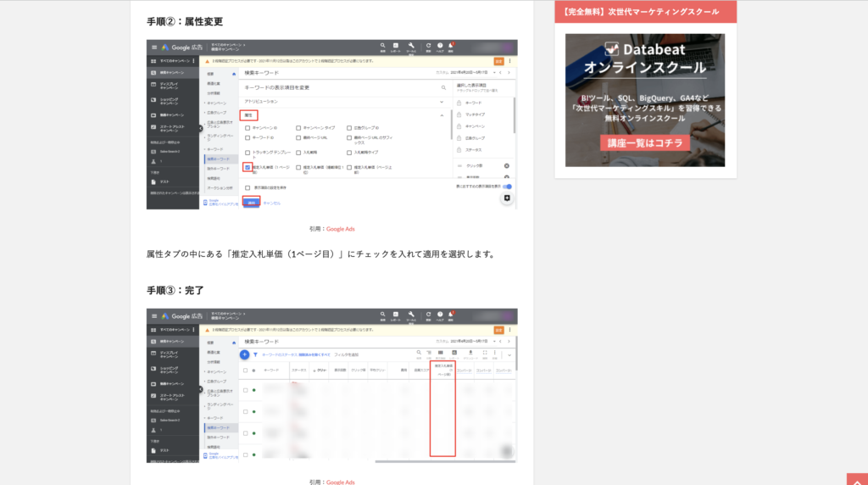Click the 選択した表示項目 panel vertical scrollbar
The height and width of the screenshot is (485, 868).
click(515, 115)
